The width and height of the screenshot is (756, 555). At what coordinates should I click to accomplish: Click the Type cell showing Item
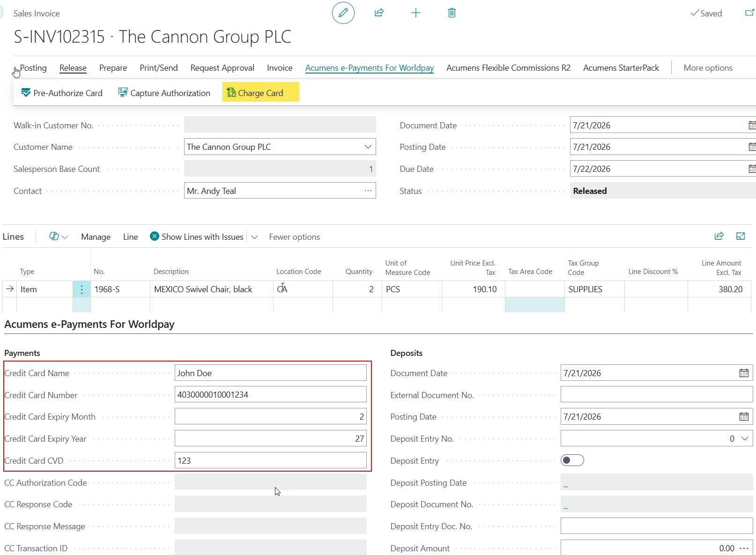45,289
